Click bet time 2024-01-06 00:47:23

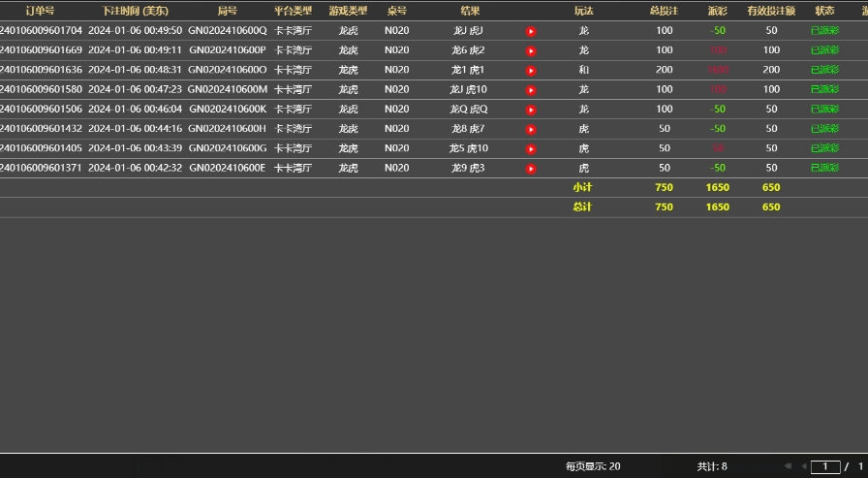[x=135, y=89]
